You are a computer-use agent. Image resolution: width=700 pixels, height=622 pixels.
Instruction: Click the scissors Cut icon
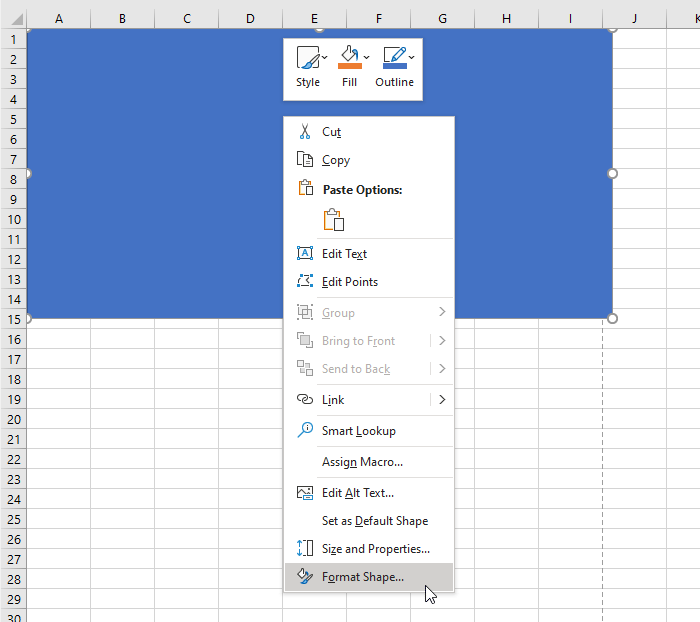[x=305, y=132]
